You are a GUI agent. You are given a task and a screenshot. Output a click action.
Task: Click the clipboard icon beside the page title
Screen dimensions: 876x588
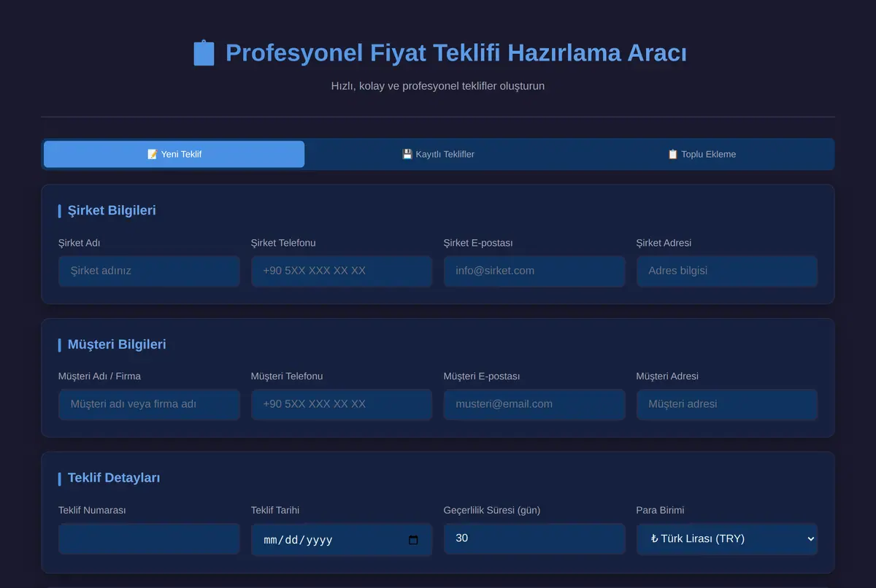click(x=204, y=53)
